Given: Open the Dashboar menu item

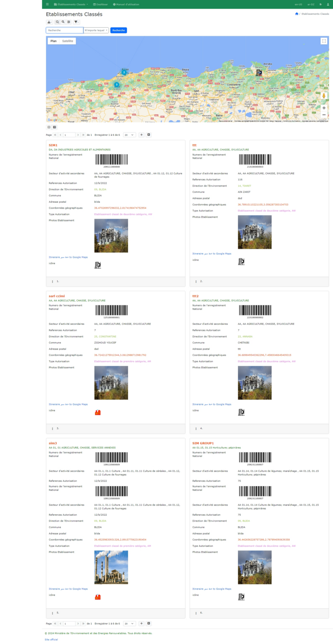Looking at the screenshot, I should pos(101,4).
